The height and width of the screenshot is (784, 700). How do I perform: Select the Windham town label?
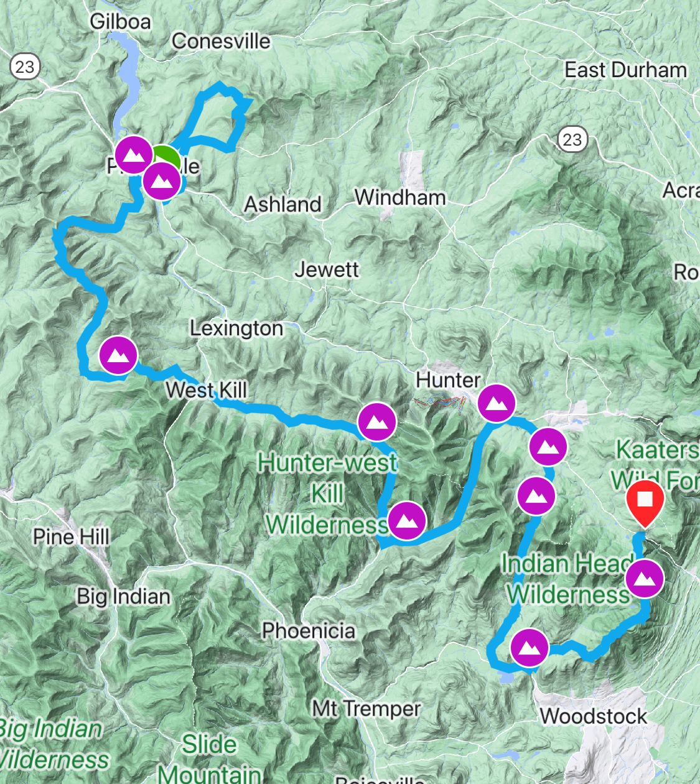400,197
